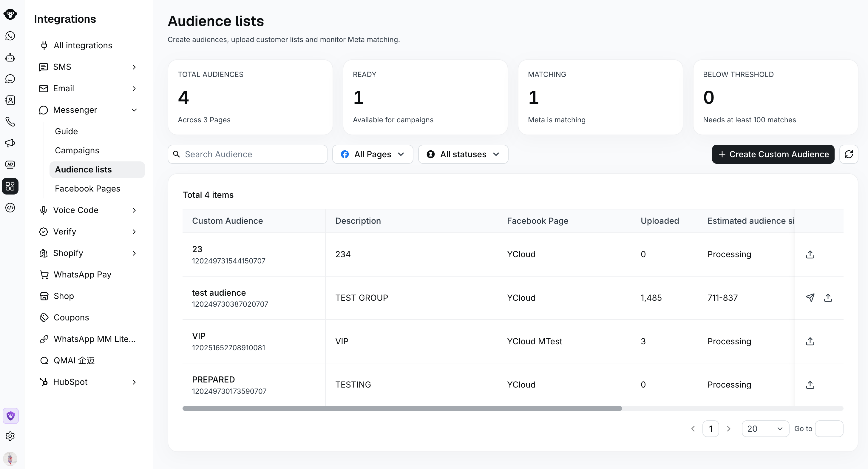This screenshot has width=868, height=469.
Task: Click the upload icon in test audience row
Action: pos(828,298)
